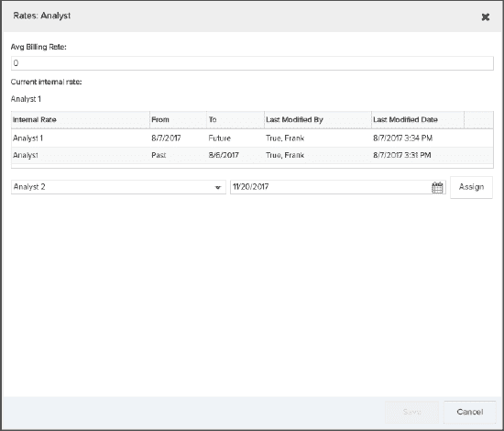Sort by Last Modified By column header
The image size is (504, 431).
point(318,120)
